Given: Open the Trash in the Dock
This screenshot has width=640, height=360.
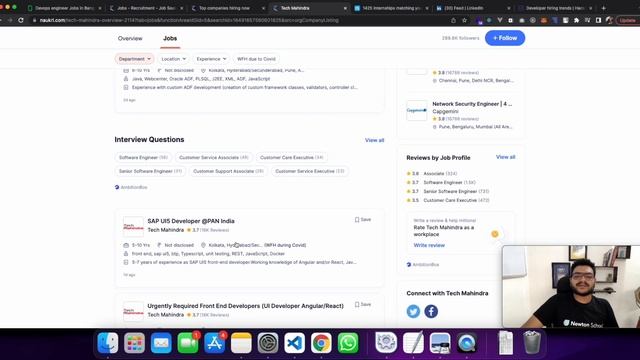Looking at the screenshot, I should (532, 343).
